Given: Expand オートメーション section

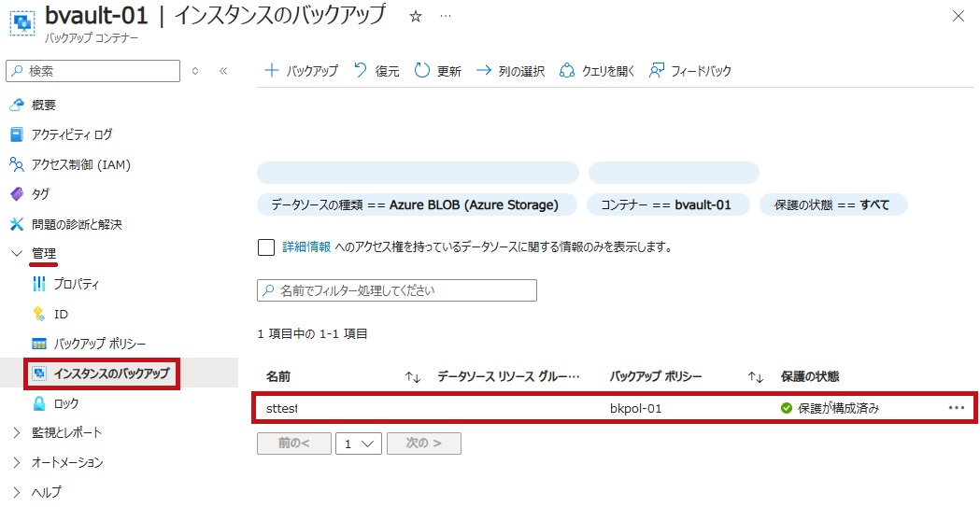Looking at the screenshot, I should point(67,463).
